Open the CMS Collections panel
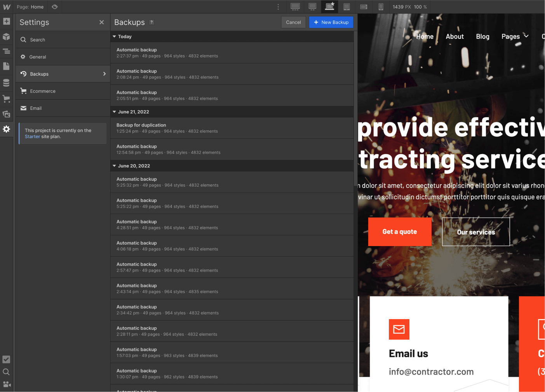This screenshot has height=392, width=545. 6,82
